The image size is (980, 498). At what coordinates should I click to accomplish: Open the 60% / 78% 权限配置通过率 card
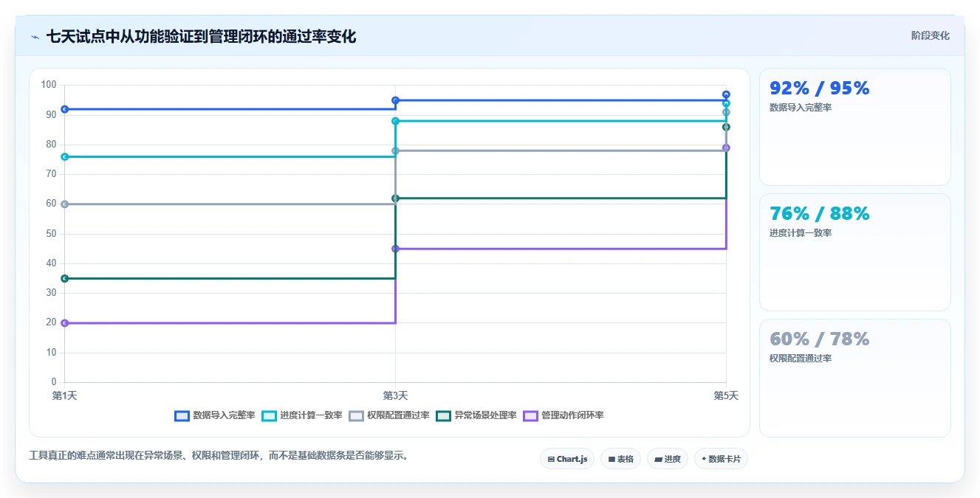pos(854,378)
